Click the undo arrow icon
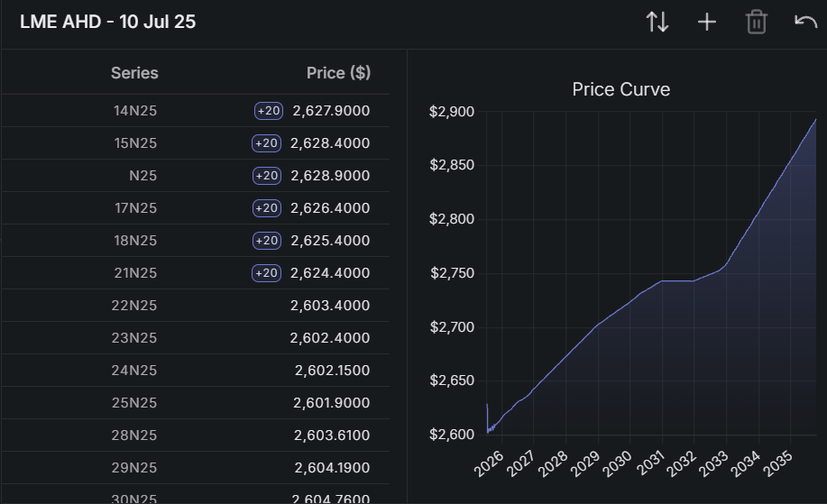This screenshot has height=504, width=827. [805, 23]
